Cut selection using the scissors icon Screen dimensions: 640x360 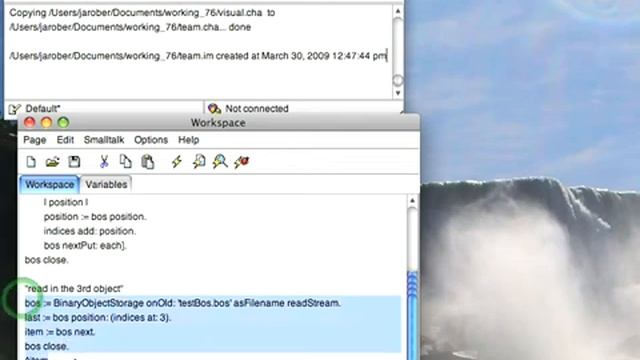[x=104, y=162]
